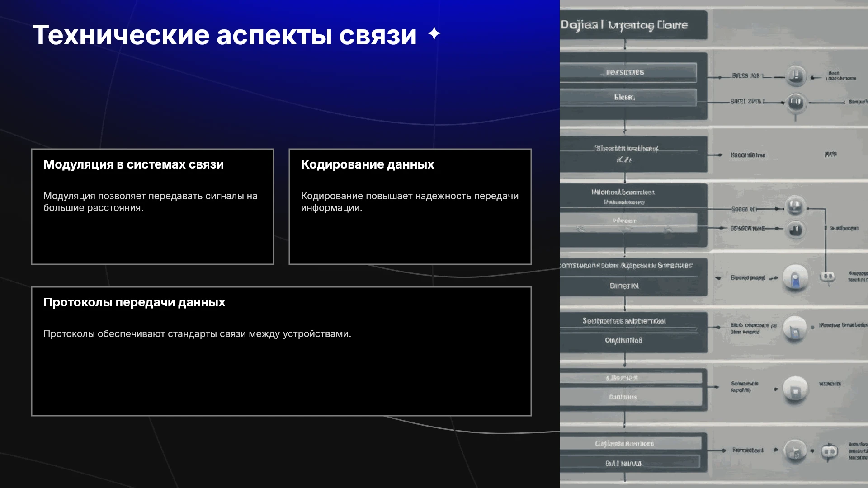Image resolution: width=868 pixels, height=488 pixels.
Task: Click the speech-bubble icon at the diagram's bottom right
Action: coord(829,451)
